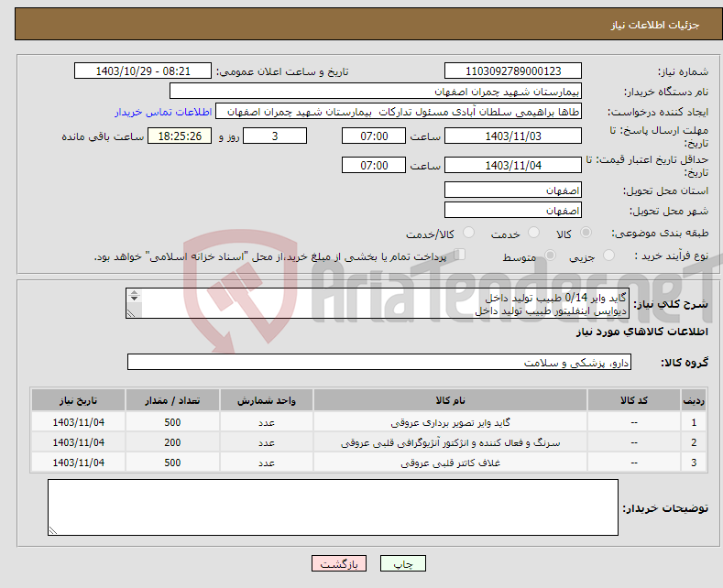Click item name غلاف کاتتر قلبی عروقی
The height and width of the screenshot is (588, 723).
(450, 463)
